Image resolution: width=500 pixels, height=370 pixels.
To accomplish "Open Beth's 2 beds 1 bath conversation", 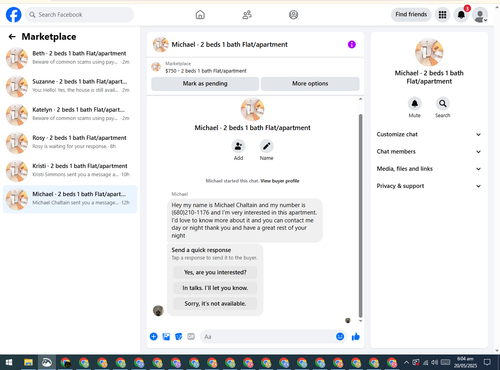I will point(70,58).
